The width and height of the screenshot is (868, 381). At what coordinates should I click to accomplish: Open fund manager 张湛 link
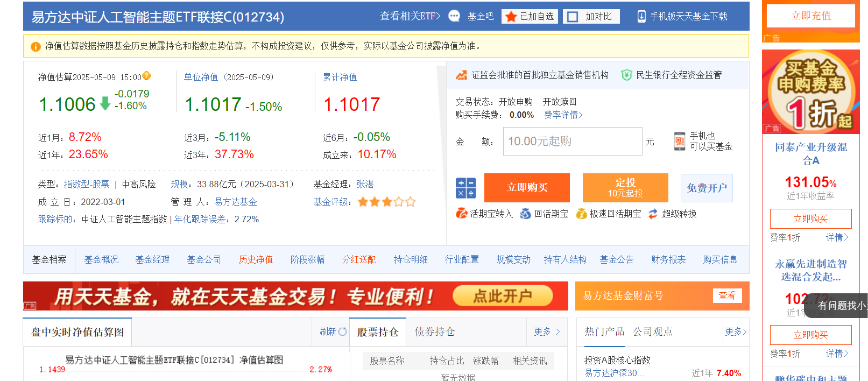[365, 184]
